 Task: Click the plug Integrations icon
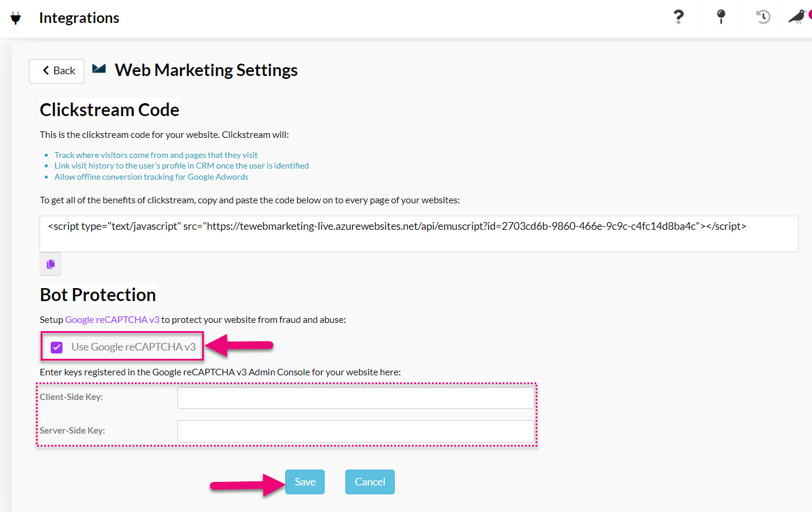pyautogui.click(x=16, y=18)
